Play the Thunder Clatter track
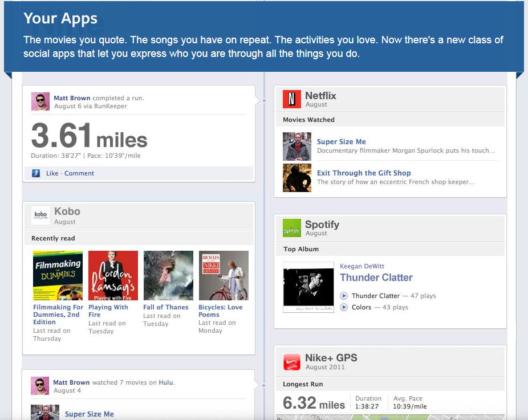This screenshot has width=528, height=420. 344,296
